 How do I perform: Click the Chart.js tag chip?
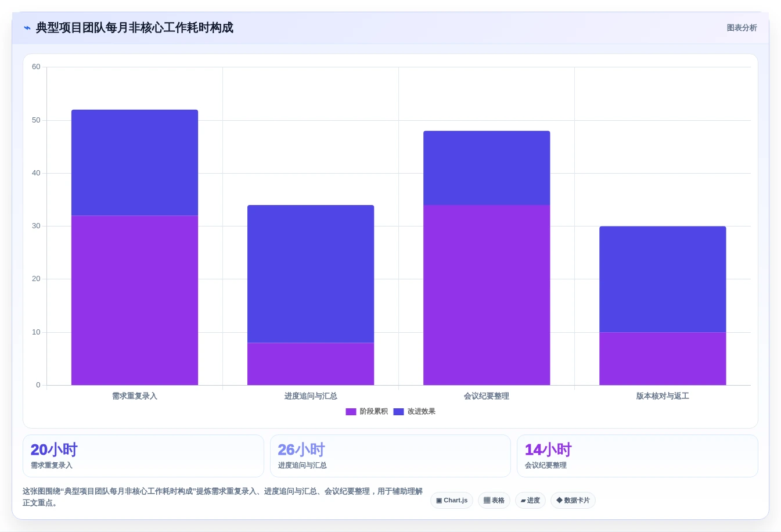(452, 500)
